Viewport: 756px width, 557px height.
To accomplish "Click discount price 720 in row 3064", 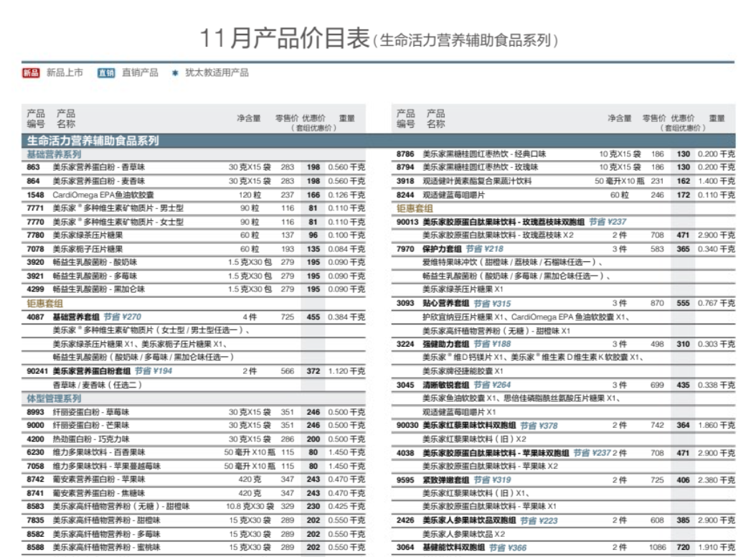I will (683, 548).
